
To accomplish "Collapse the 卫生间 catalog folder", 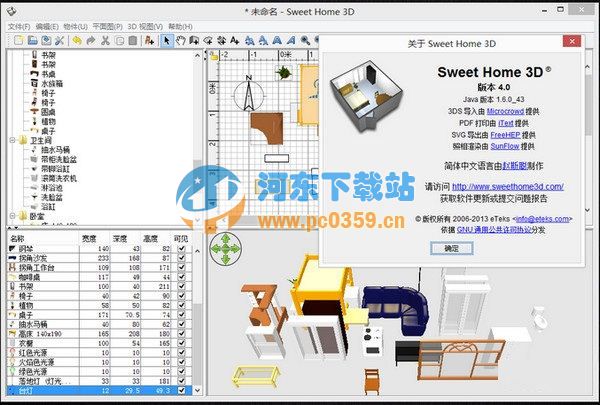I will click(x=12, y=140).
